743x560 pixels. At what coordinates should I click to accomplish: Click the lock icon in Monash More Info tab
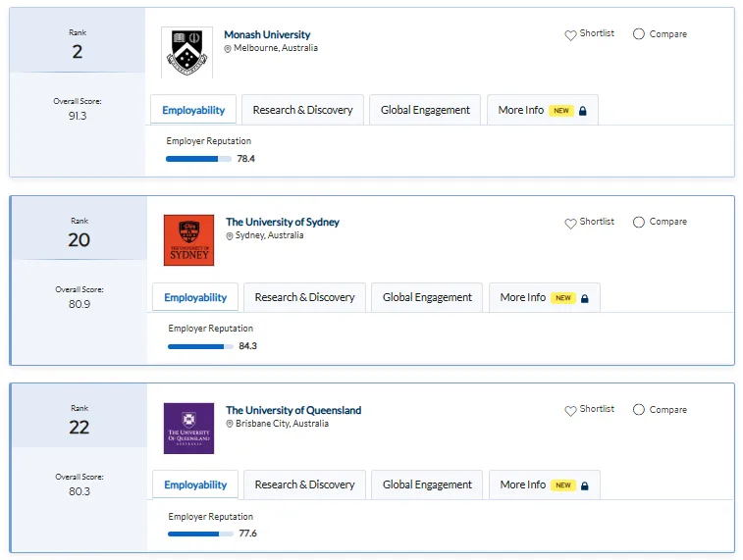tap(583, 111)
